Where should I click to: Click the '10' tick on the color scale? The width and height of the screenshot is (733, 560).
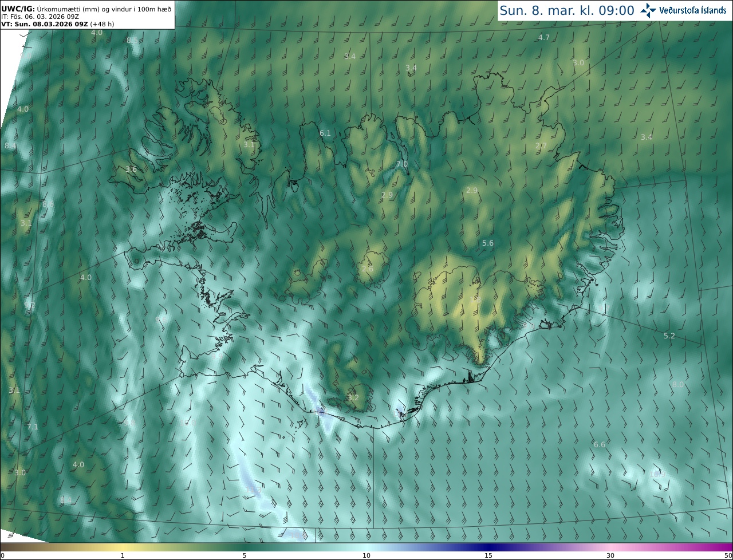point(366,555)
